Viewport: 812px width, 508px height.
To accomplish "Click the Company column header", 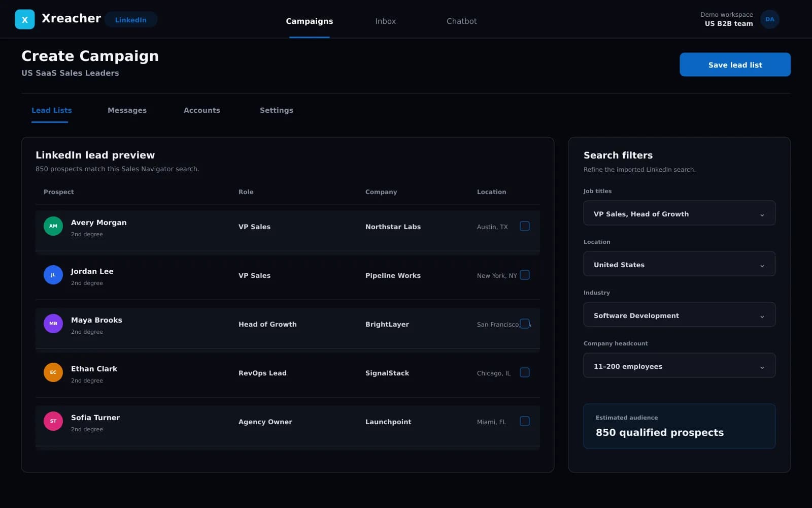I will 381,192.
